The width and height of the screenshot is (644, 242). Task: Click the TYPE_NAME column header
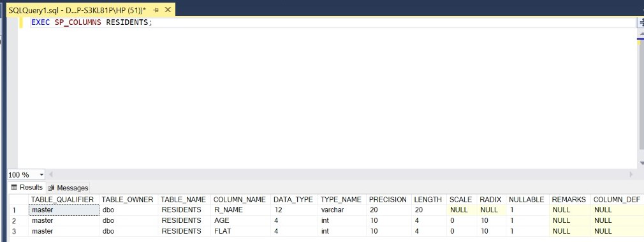[342, 199]
